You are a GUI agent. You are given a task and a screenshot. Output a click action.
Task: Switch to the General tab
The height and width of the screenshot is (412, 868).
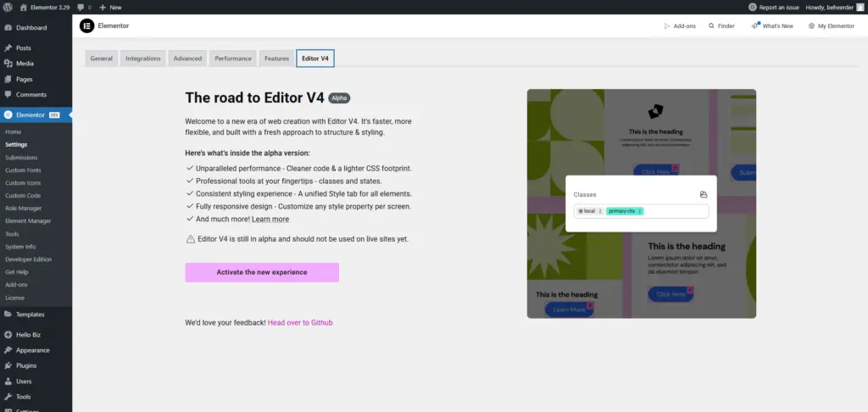pyautogui.click(x=102, y=58)
